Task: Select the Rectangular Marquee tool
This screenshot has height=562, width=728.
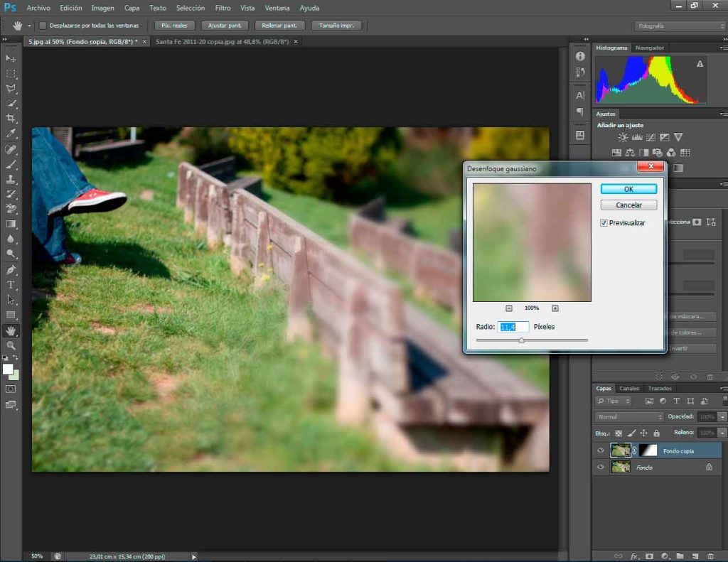Action: pos(11,74)
